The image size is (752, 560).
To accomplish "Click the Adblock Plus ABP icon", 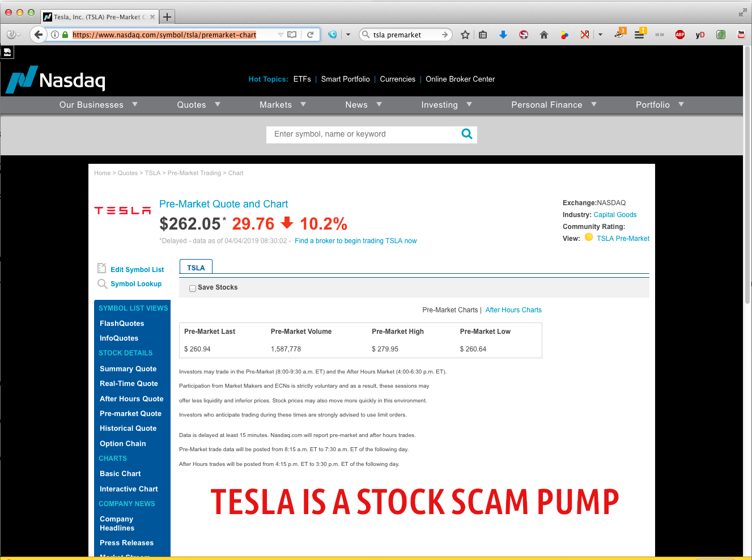I will coord(680,35).
